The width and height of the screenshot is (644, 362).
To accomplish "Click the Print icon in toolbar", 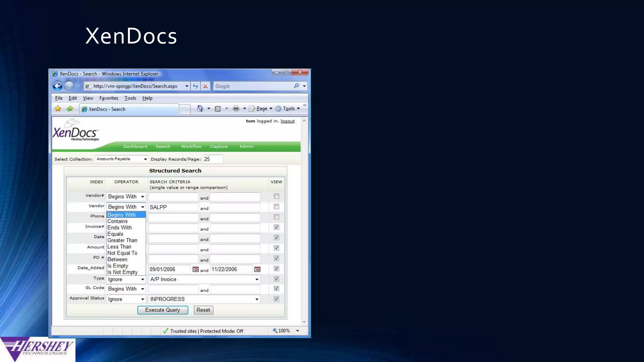I will 236,109.
